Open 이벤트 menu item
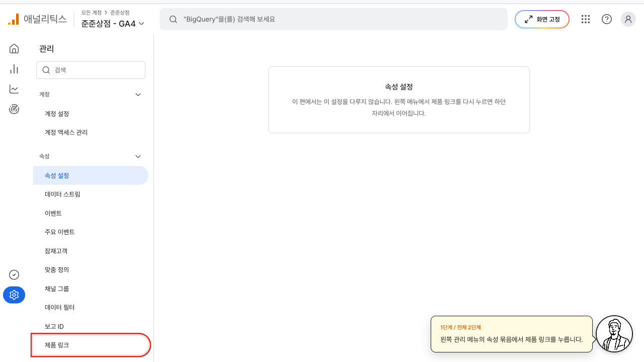The image size is (644, 362). point(91,213)
